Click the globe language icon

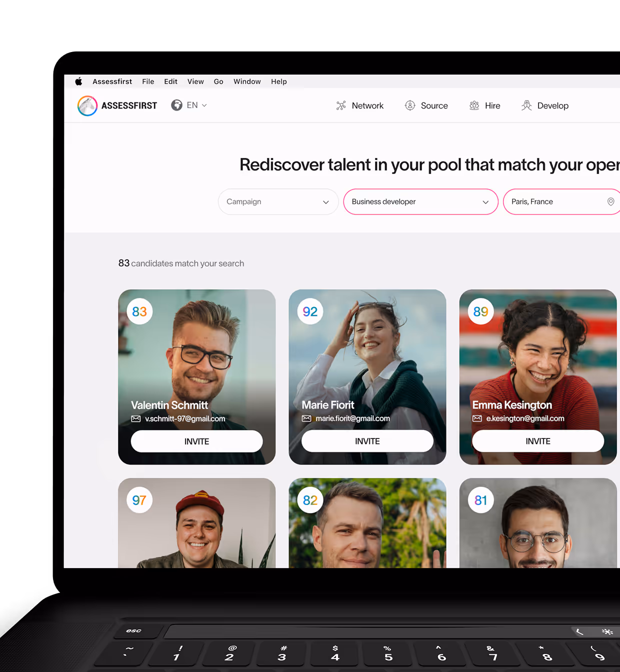[x=176, y=105]
